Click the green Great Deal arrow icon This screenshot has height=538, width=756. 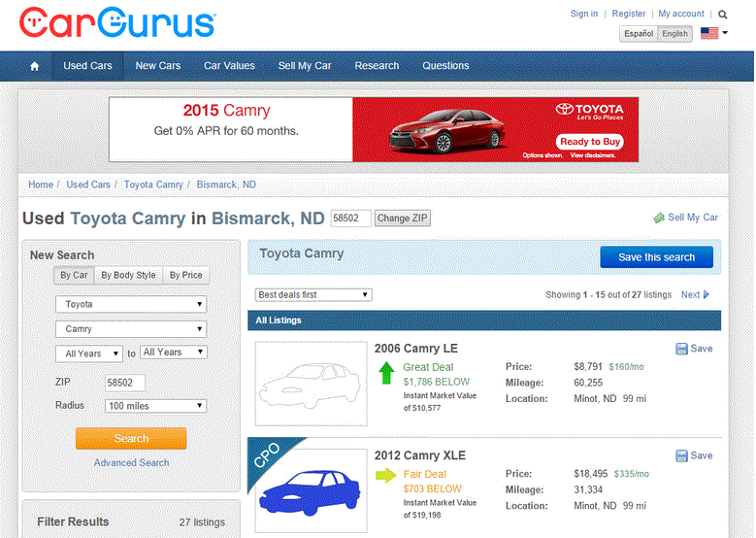[386, 373]
